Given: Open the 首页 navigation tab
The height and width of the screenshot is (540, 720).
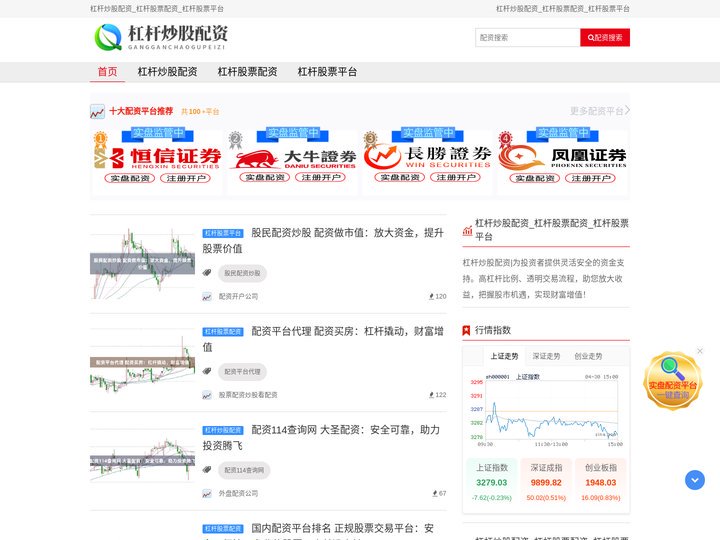Looking at the screenshot, I should pos(107,72).
